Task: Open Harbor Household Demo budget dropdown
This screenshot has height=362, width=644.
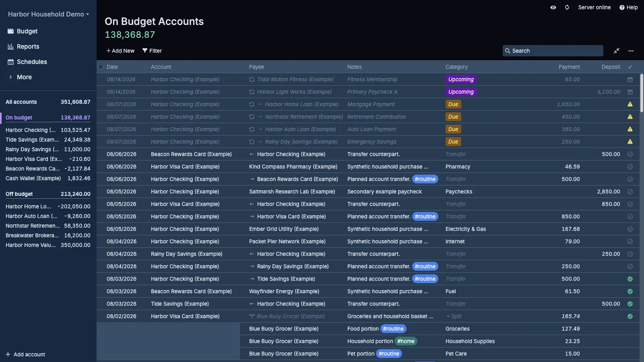Action: (x=48, y=14)
